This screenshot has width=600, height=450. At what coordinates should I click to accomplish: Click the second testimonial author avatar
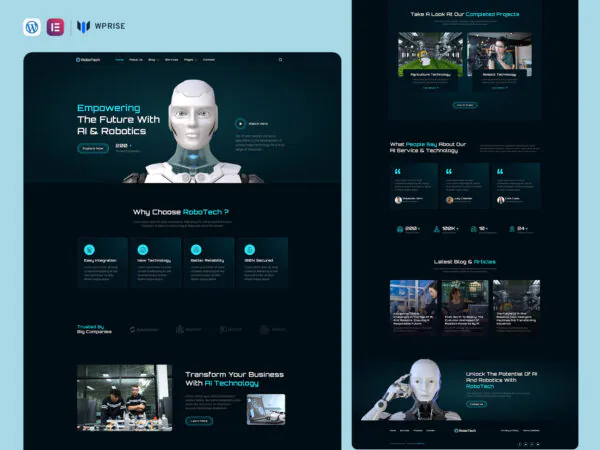click(449, 200)
